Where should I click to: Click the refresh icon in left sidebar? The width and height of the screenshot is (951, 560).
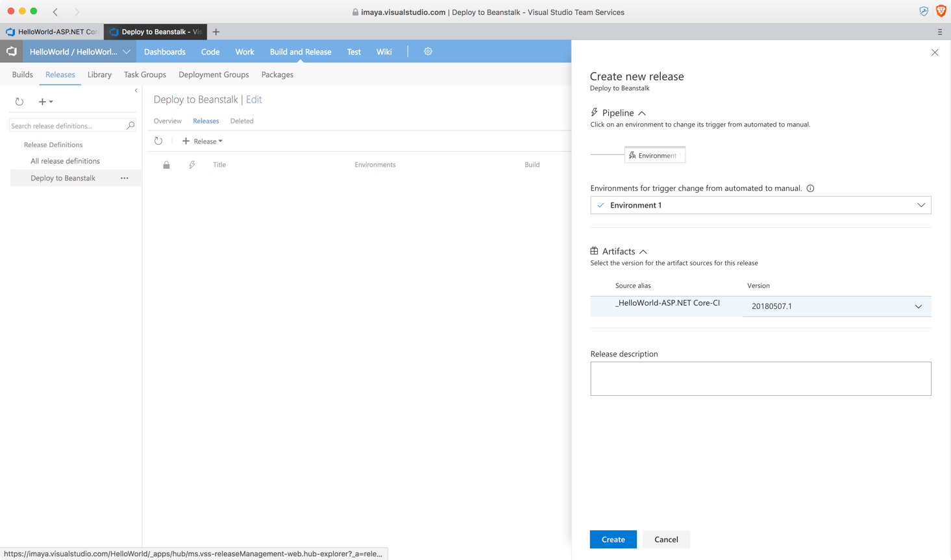tap(19, 101)
